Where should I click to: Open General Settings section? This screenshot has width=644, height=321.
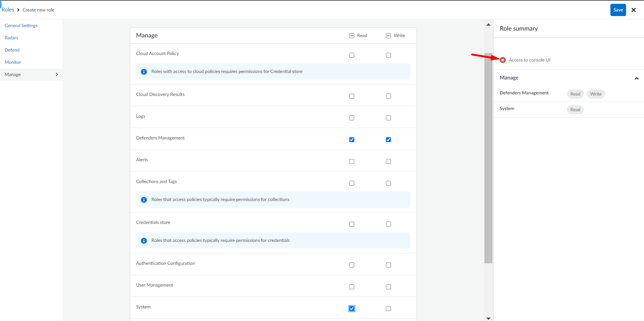pos(21,26)
